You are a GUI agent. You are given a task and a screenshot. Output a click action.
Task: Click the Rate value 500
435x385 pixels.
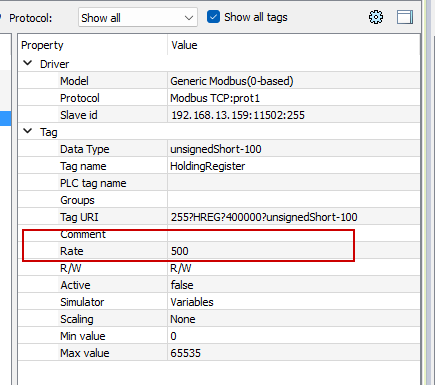(180, 251)
